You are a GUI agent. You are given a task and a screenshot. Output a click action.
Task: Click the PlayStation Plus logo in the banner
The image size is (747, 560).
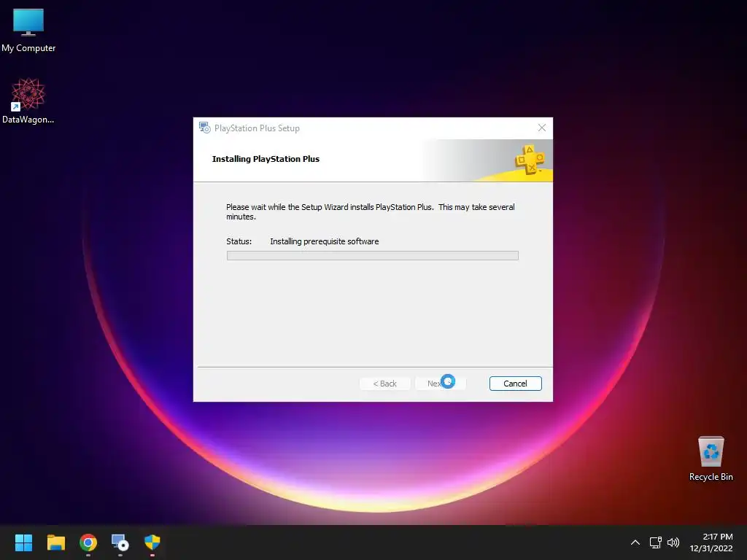[x=530, y=160]
